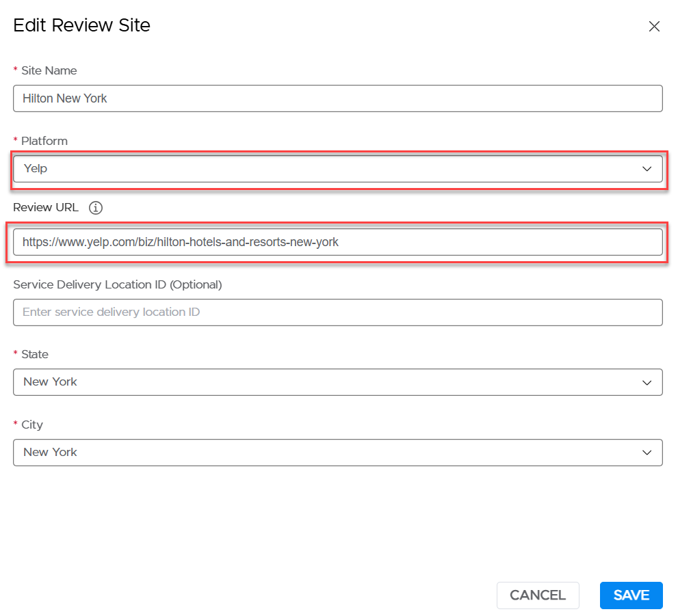The height and width of the screenshot is (616, 678).
Task: Click the SAVE button
Action: [631, 595]
